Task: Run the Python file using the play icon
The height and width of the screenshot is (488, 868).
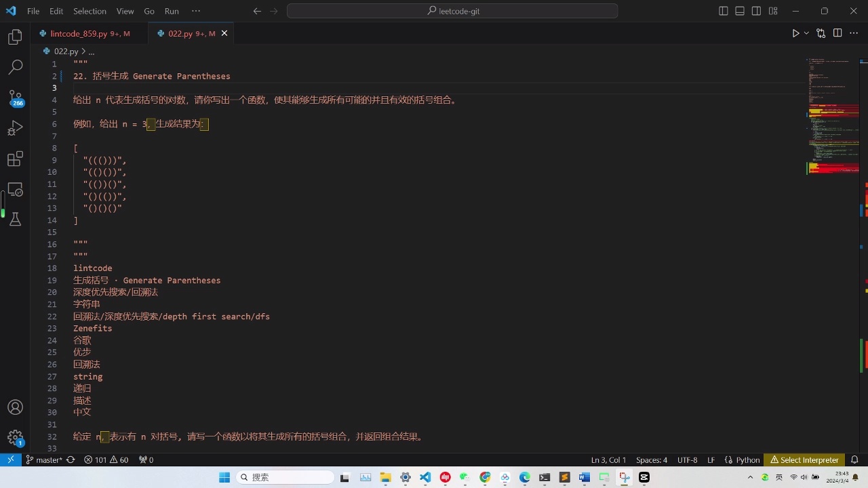Action: pos(795,33)
